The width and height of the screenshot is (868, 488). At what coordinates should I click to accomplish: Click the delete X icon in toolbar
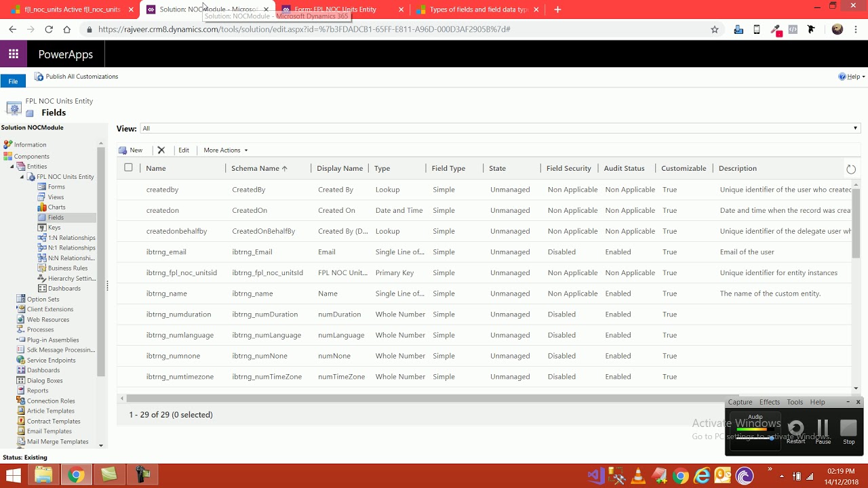pyautogui.click(x=161, y=150)
